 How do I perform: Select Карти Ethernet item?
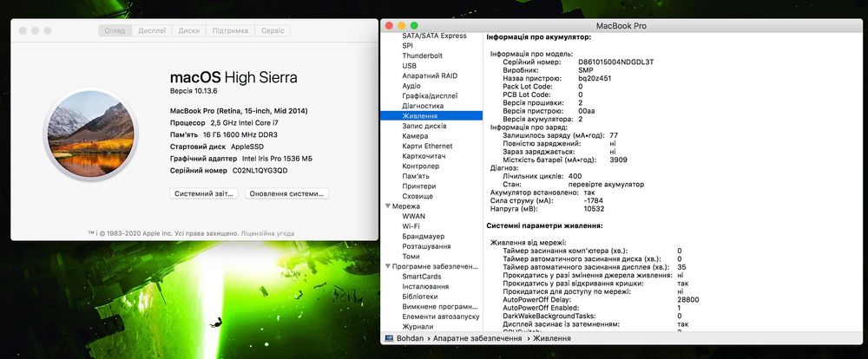[427, 146]
